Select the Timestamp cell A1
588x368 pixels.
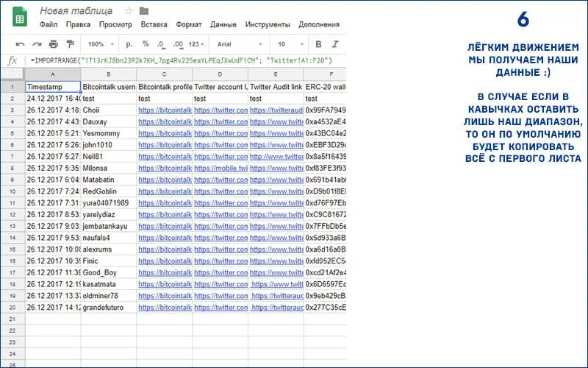click(53, 87)
